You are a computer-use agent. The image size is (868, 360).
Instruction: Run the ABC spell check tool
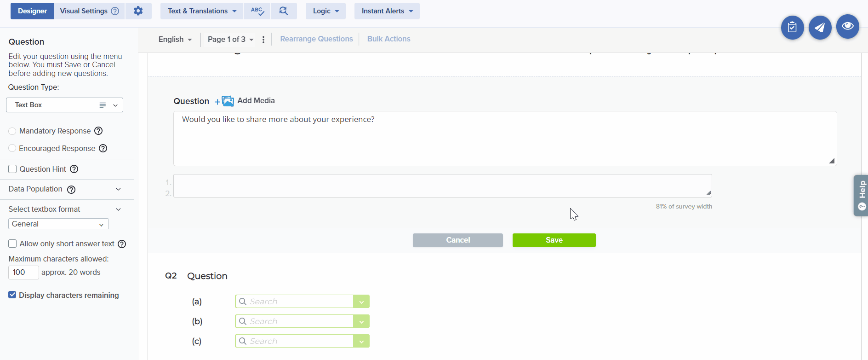click(257, 11)
